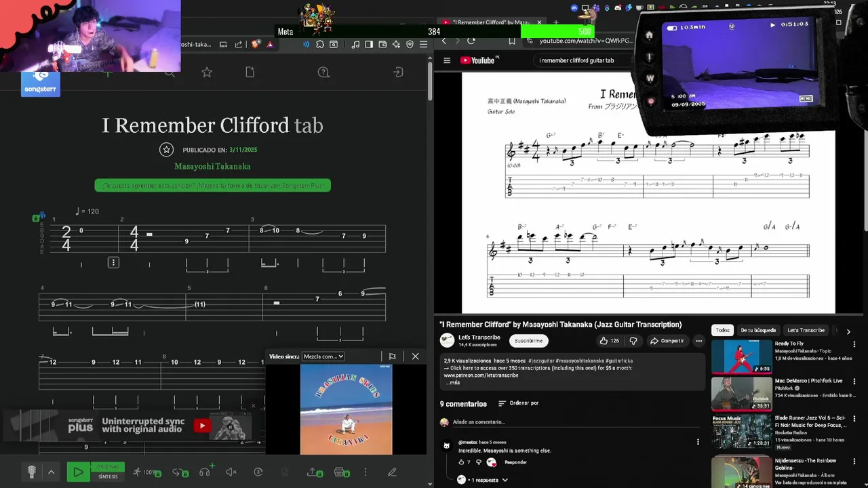Open the wallet icon in left browser toolbar
Image resolution: width=868 pixels, height=488 pixels.
[x=382, y=44]
